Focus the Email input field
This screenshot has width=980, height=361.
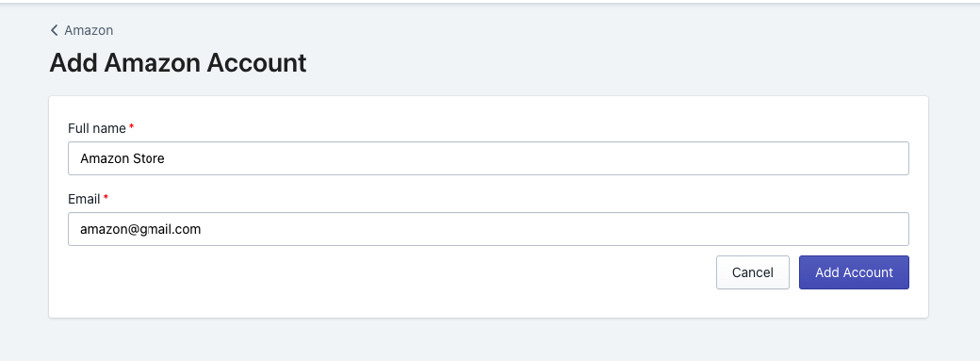pos(488,229)
